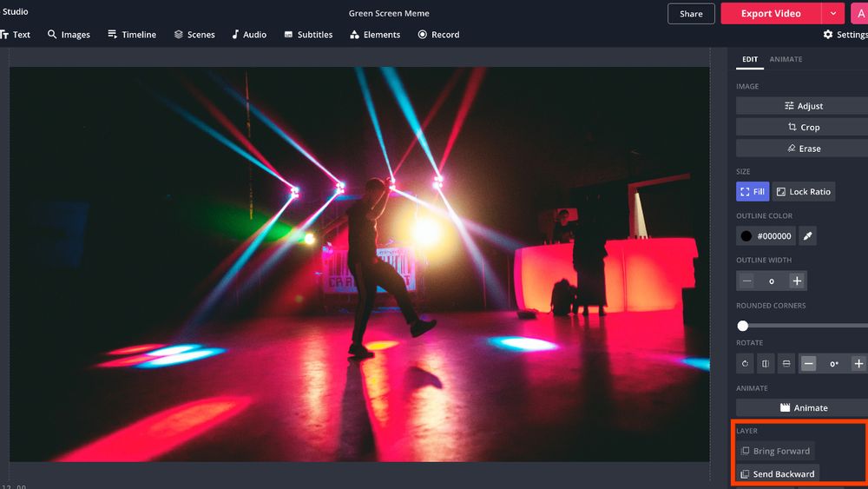Image resolution: width=868 pixels, height=489 pixels.
Task: Increase the outline width with plus
Action: [797, 281]
